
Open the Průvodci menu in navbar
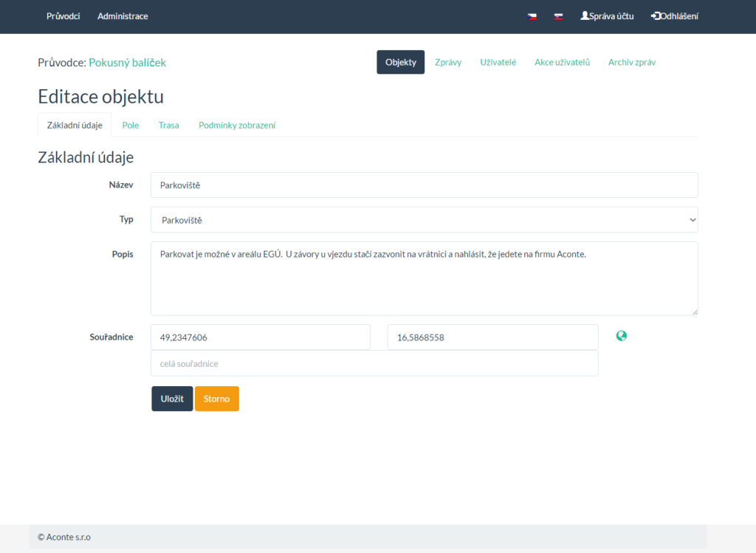click(x=63, y=16)
